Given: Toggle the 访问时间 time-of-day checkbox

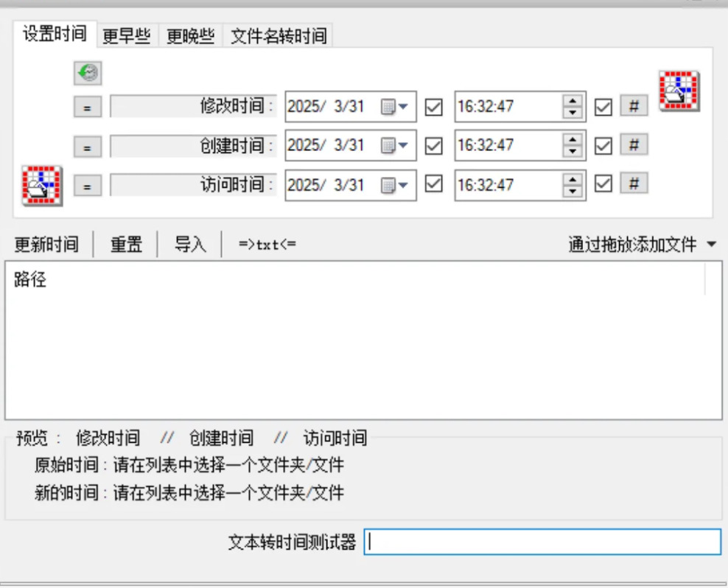Looking at the screenshot, I should click(x=603, y=184).
